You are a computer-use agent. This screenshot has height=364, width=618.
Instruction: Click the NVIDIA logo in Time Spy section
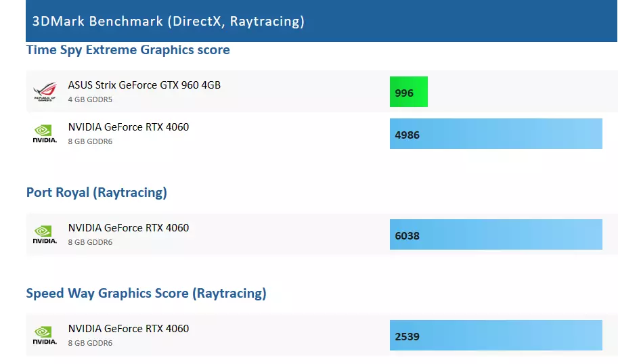(x=45, y=134)
